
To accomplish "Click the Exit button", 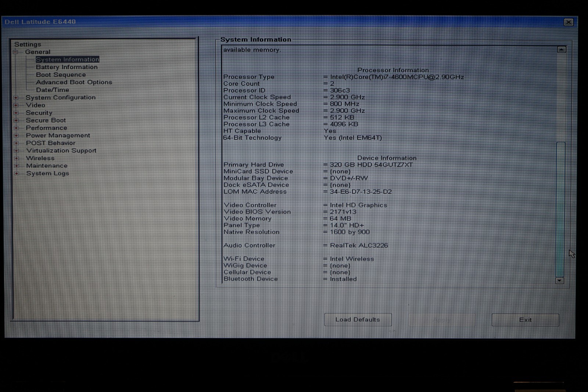I will pyautogui.click(x=526, y=320).
